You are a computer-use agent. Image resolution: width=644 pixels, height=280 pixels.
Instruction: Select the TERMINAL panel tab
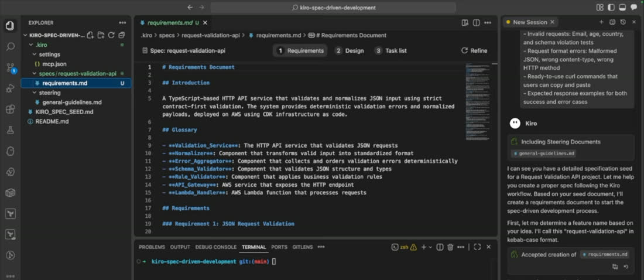254,247
